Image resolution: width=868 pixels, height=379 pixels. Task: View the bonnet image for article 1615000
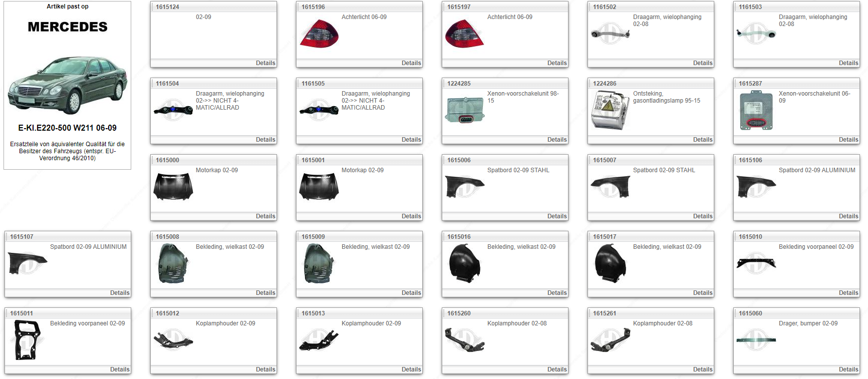point(173,187)
